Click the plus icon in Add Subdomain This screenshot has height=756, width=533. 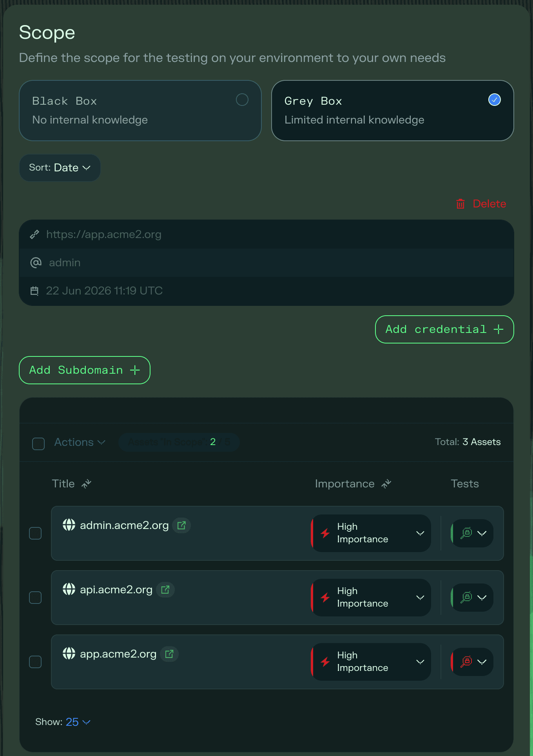point(135,370)
